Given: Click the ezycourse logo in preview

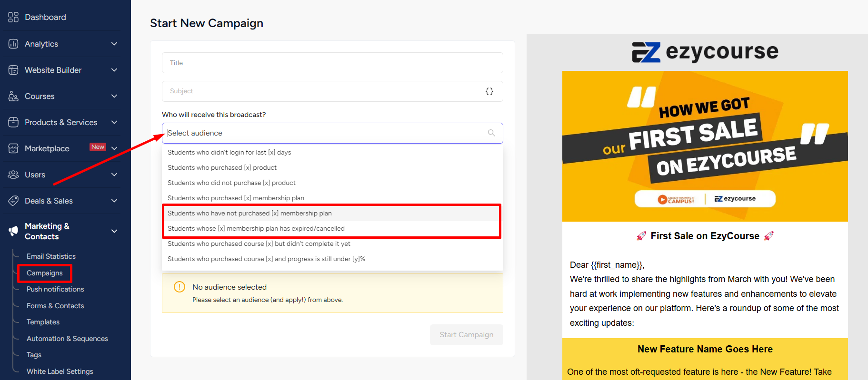Looking at the screenshot, I should pyautogui.click(x=705, y=52).
